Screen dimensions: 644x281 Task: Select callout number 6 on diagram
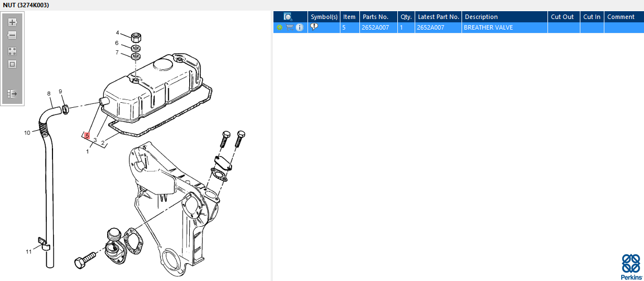click(117, 43)
